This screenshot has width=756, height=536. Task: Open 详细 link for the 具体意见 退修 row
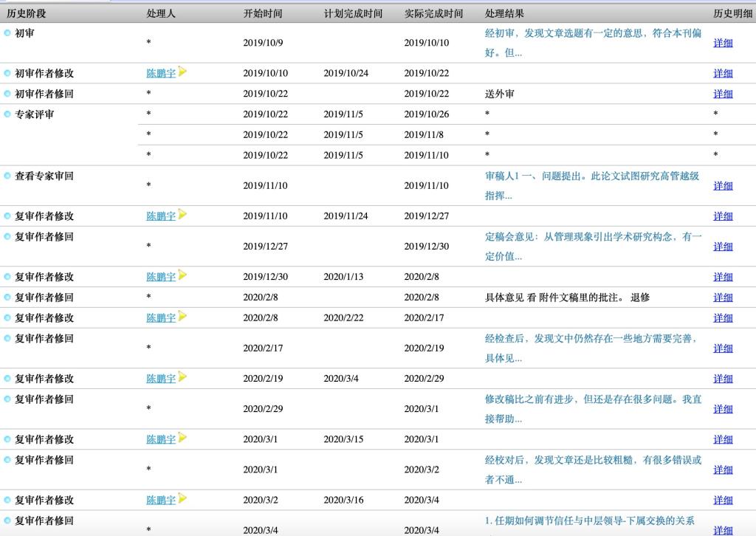point(723,298)
